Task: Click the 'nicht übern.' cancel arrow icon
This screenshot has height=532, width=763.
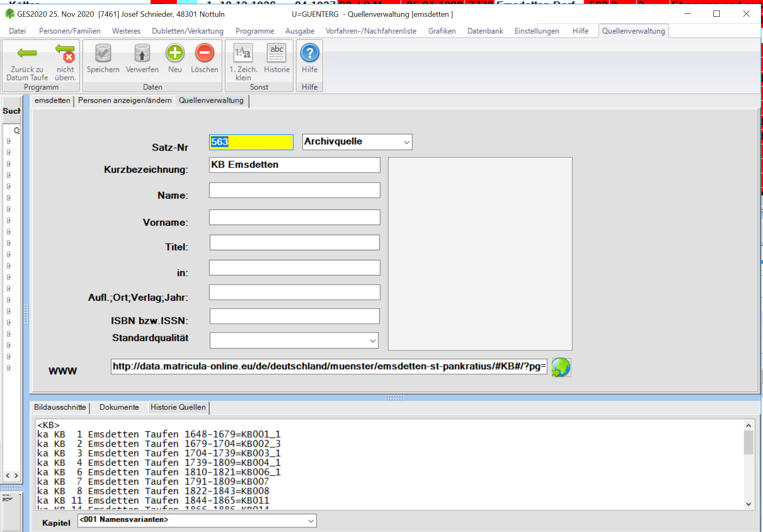Action: pos(65,53)
